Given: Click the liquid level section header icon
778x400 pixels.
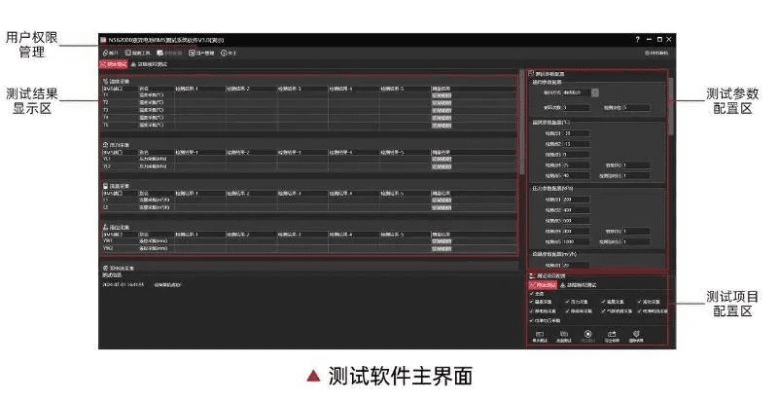Looking at the screenshot, I should click(105, 227).
